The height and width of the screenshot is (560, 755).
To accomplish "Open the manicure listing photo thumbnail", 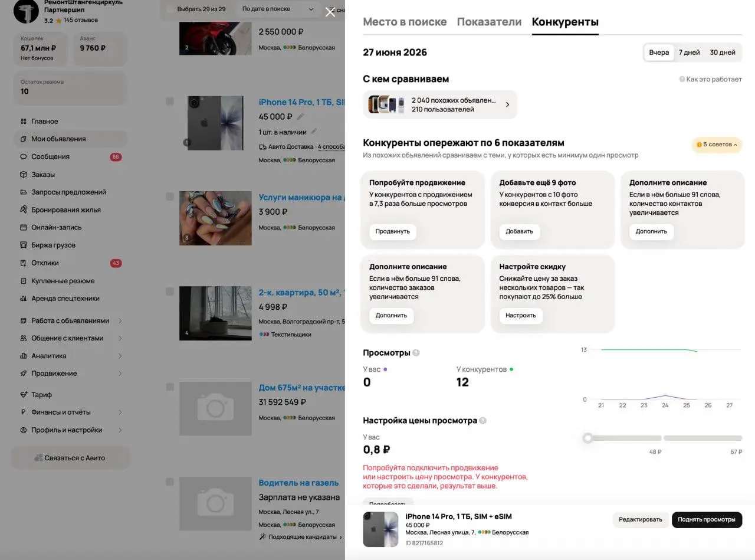I will (215, 218).
